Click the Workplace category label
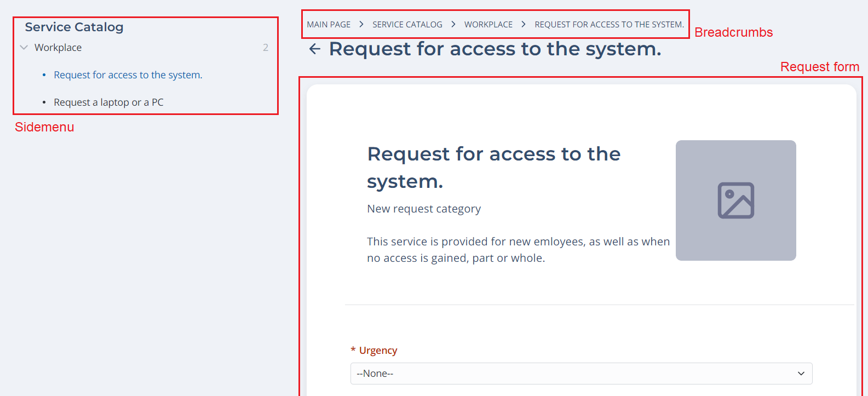 pos(58,48)
